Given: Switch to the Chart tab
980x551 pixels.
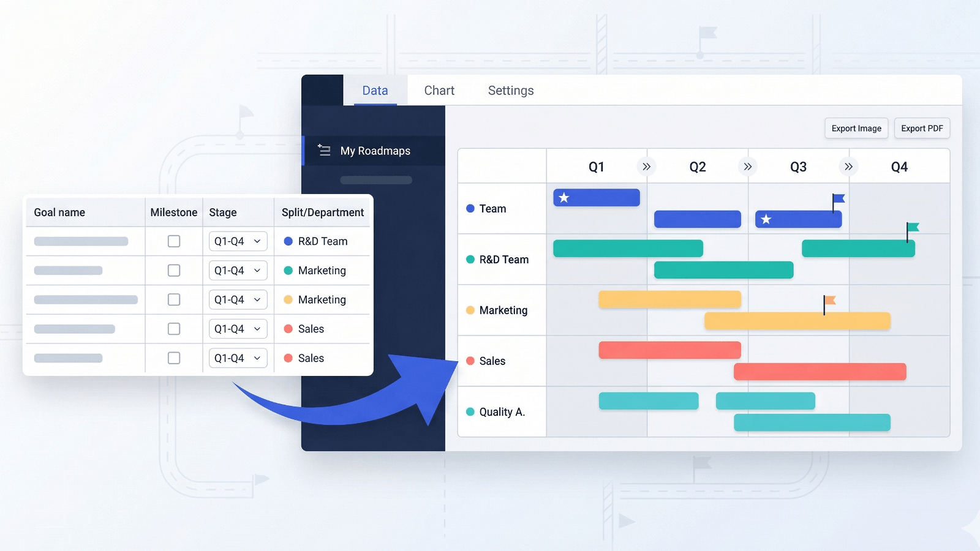Looking at the screenshot, I should coord(439,90).
